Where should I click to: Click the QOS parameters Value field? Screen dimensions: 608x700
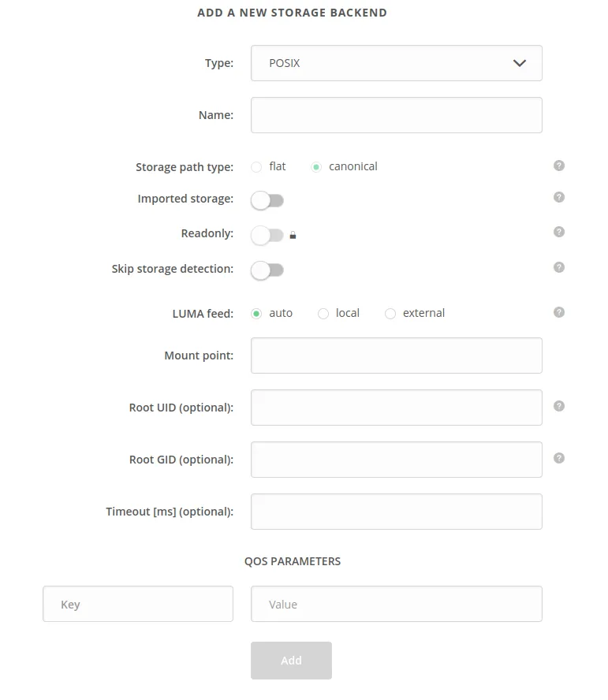(396, 604)
